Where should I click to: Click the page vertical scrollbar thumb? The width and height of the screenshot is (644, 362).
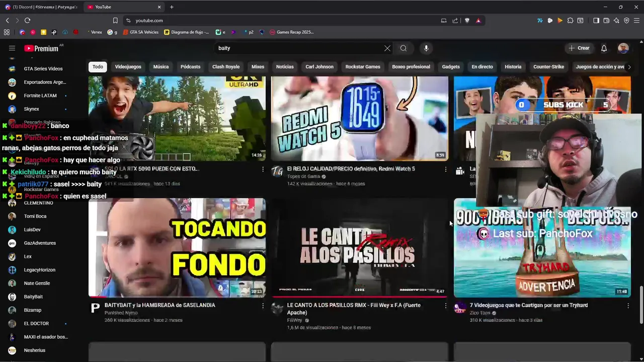[x=641, y=305]
